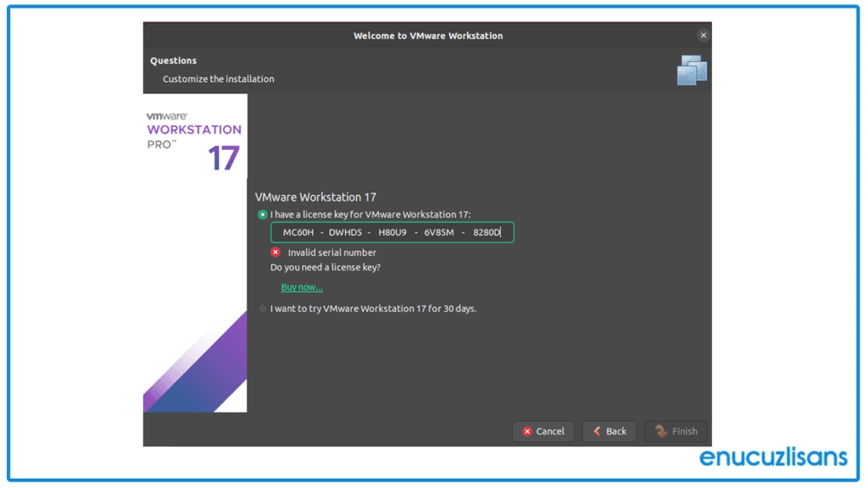Click the Welcome to VMware Workstation title bar
The width and height of the screenshot is (868, 488).
pyautogui.click(x=427, y=35)
